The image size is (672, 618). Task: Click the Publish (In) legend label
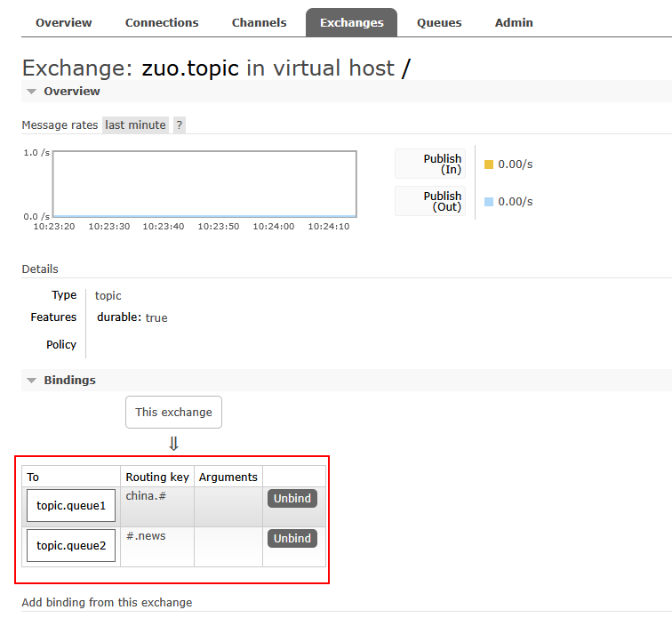tap(442, 165)
